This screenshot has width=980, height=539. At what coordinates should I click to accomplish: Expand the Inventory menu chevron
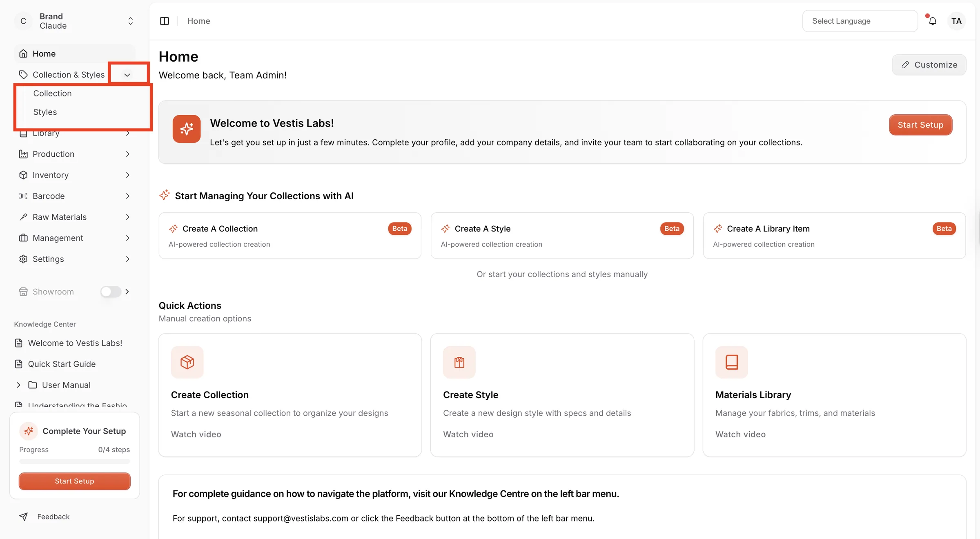(x=127, y=175)
